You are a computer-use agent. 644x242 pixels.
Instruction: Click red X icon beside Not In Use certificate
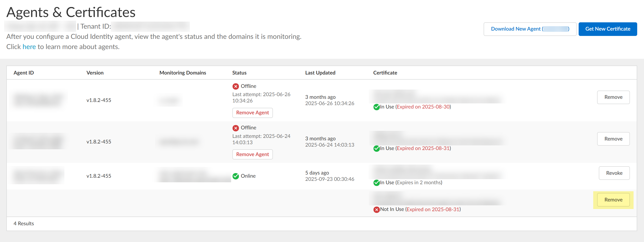tap(376, 209)
